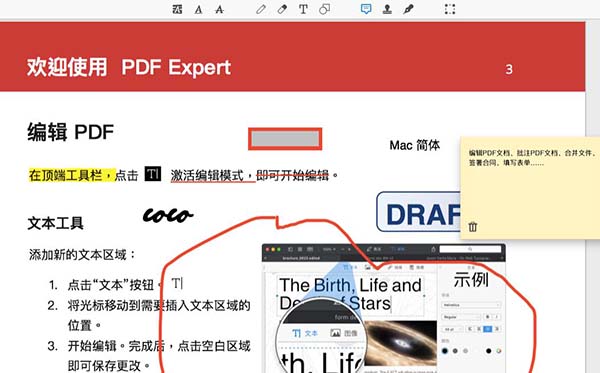Select the strikethrough text tool
600x373 pixels.
219,9
